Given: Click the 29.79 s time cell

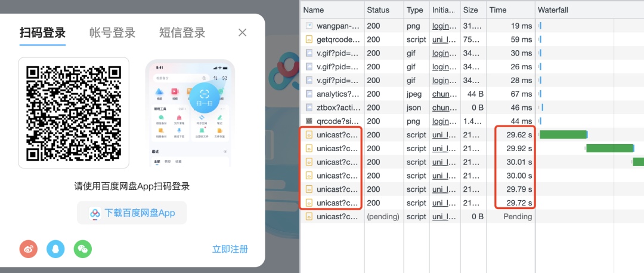Looking at the screenshot, I should [519, 189].
